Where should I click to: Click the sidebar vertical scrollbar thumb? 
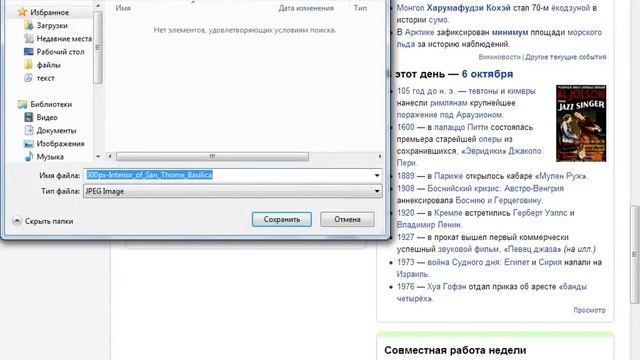98,47
